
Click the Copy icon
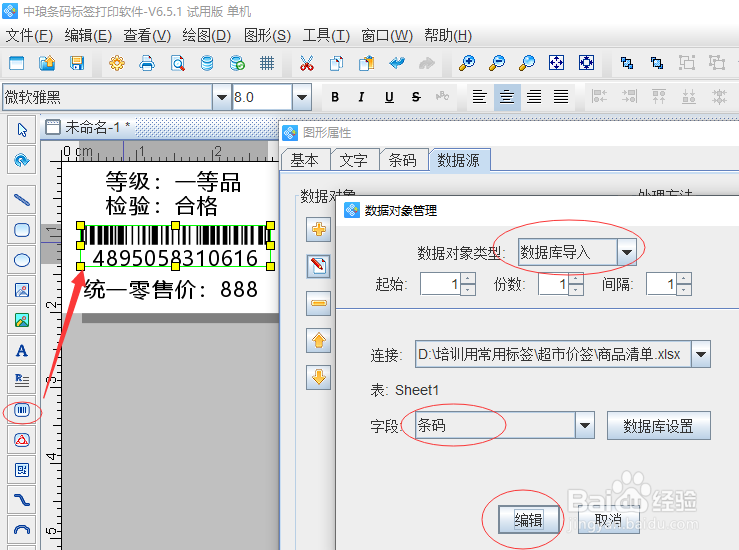tap(337, 63)
